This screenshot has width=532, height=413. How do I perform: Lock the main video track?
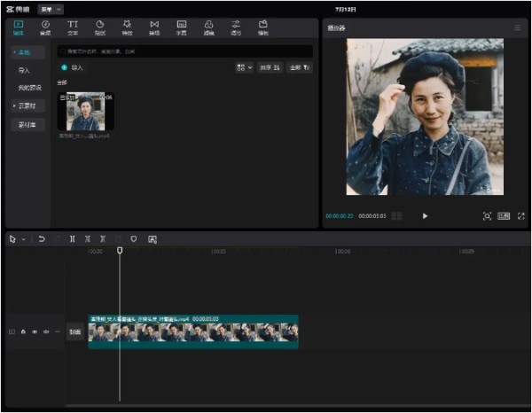coord(23,331)
